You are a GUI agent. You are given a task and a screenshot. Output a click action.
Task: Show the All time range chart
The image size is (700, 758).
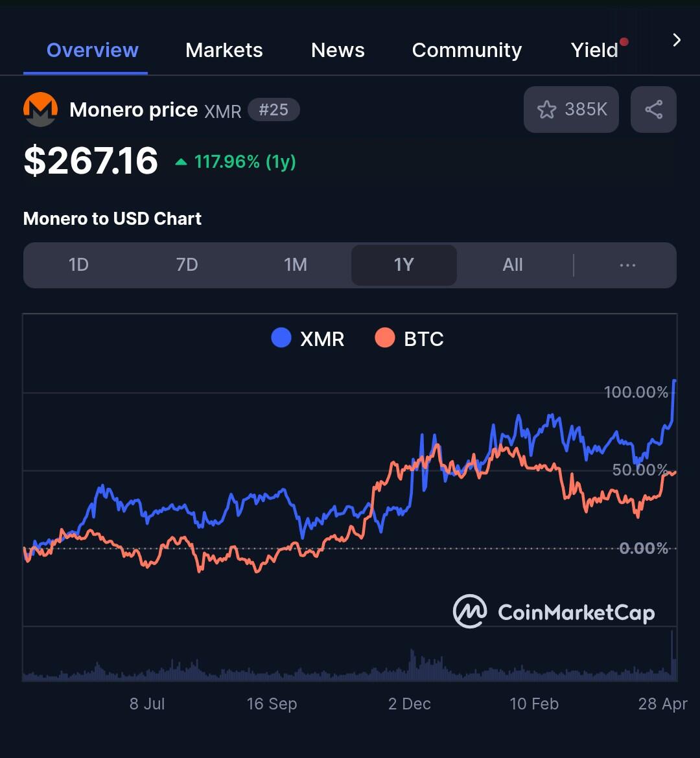point(512,265)
